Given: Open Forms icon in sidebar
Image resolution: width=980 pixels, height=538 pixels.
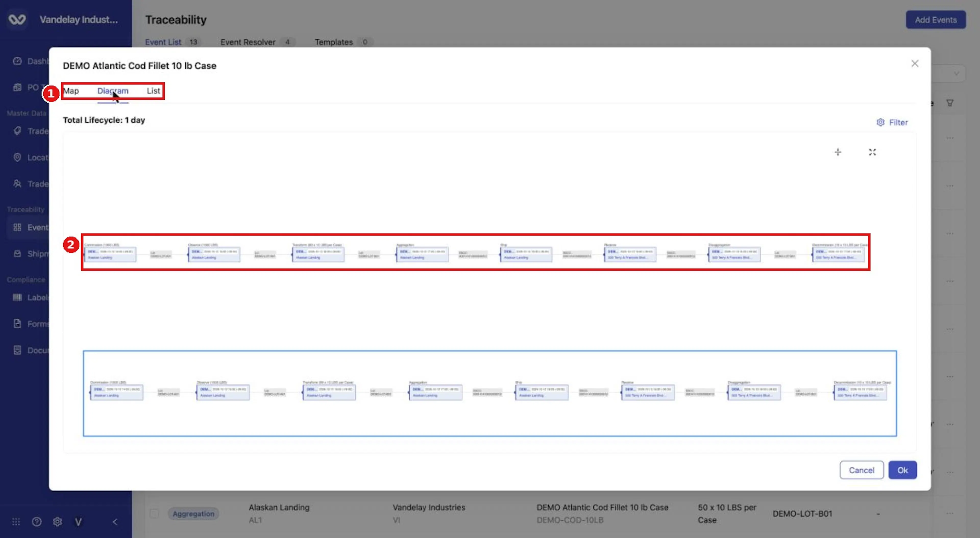Looking at the screenshot, I should click(x=17, y=323).
